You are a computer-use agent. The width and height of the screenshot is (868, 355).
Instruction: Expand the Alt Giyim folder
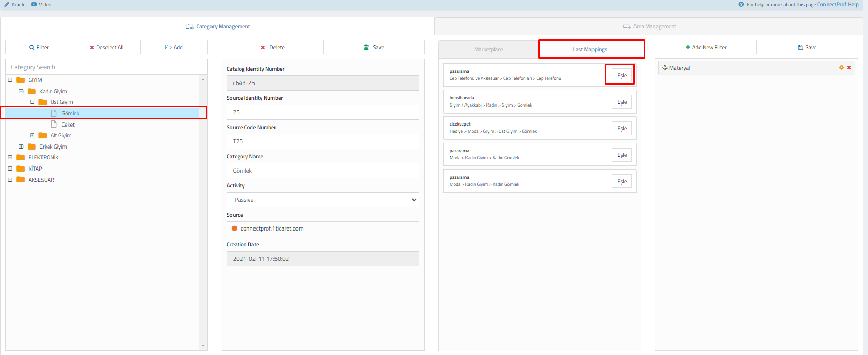(32, 136)
